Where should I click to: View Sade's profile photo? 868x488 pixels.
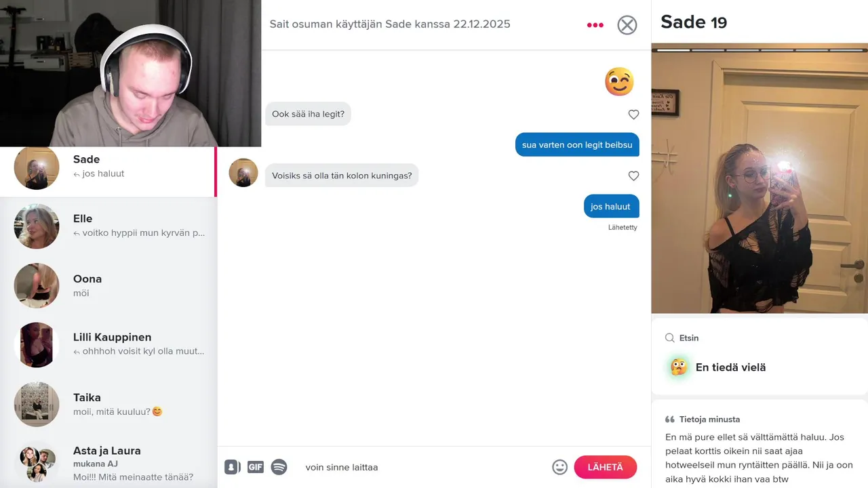click(759, 180)
